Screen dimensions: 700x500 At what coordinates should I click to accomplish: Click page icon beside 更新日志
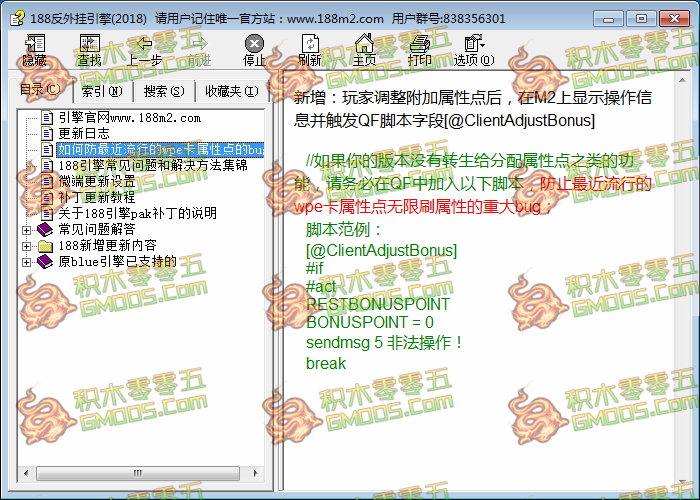pyautogui.click(x=47, y=133)
